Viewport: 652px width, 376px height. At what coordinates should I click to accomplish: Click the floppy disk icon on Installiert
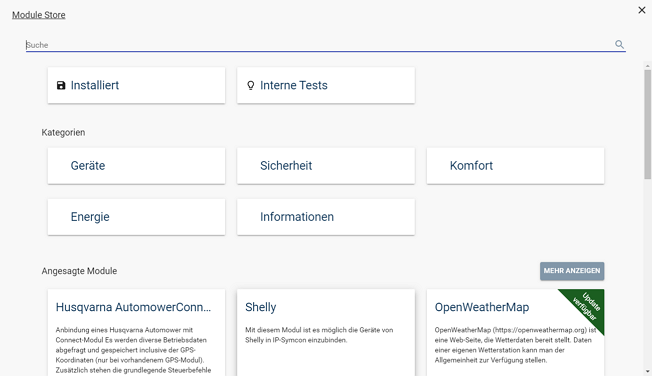pyautogui.click(x=61, y=85)
